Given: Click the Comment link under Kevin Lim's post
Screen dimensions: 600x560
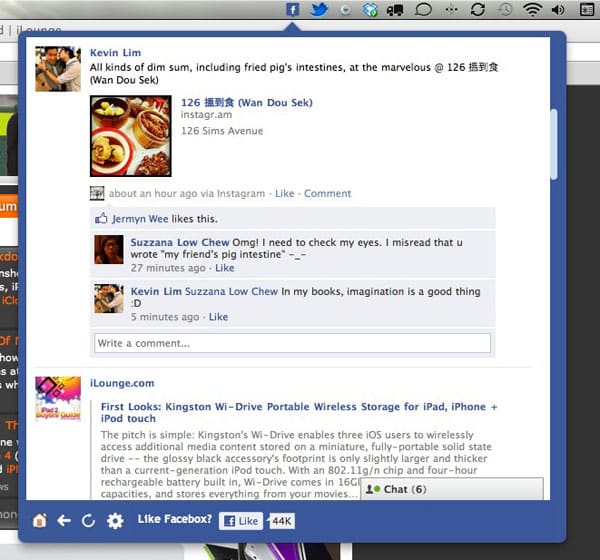Looking at the screenshot, I should tap(327, 193).
